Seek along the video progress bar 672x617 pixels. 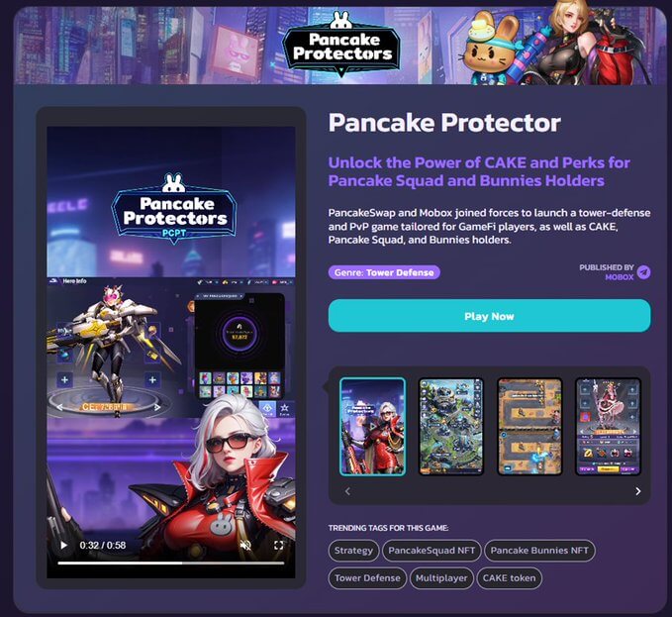171,563
